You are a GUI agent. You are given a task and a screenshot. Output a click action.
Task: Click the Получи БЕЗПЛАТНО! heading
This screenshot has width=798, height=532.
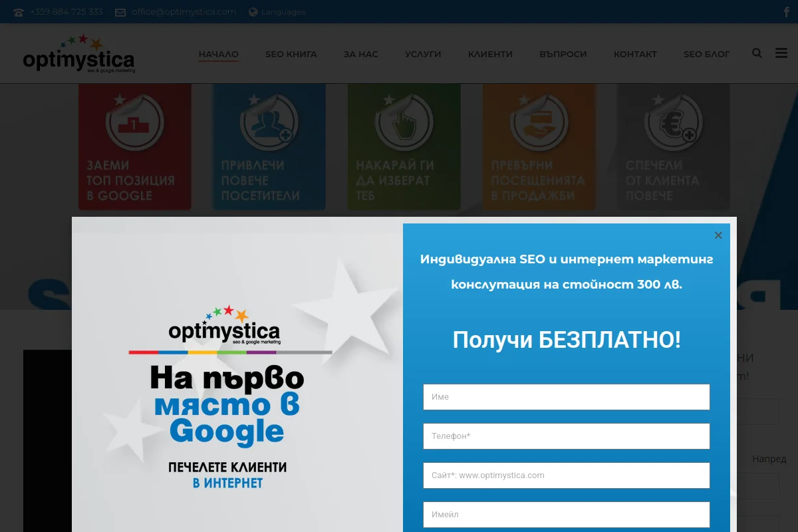[x=567, y=340]
